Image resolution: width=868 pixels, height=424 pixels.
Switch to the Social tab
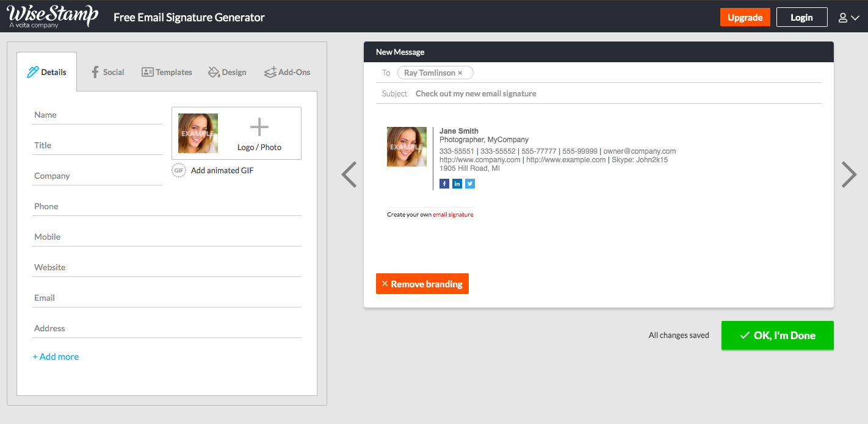[x=107, y=71]
